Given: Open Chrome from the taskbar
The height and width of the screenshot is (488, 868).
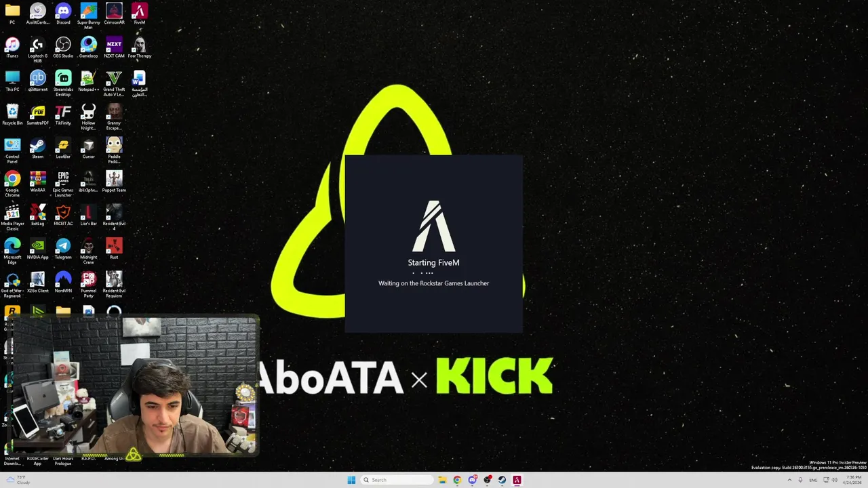Looking at the screenshot, I should pyautogui.click(x=457, y=480).
